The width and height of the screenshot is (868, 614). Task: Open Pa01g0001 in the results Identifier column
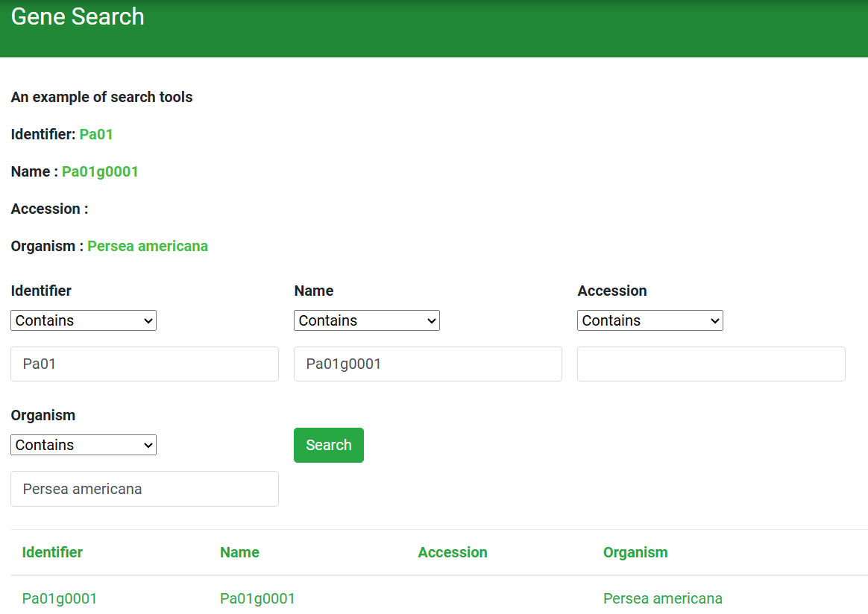[60, 598]
